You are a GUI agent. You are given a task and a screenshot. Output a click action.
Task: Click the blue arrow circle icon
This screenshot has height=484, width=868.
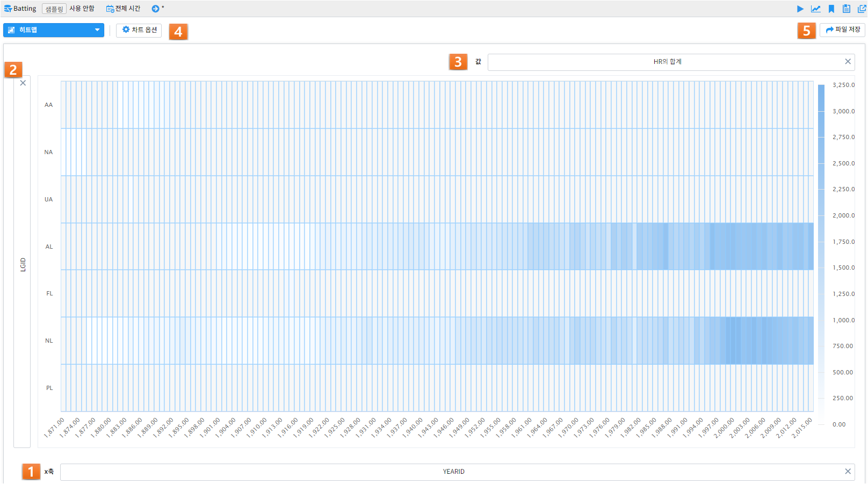tap(155, 9)
